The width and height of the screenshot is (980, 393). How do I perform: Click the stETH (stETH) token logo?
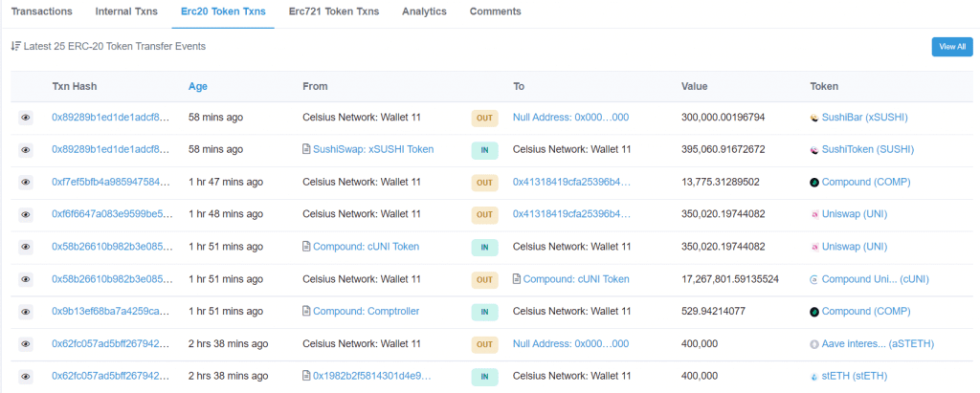pyautogui.click(x=814, y=376)
